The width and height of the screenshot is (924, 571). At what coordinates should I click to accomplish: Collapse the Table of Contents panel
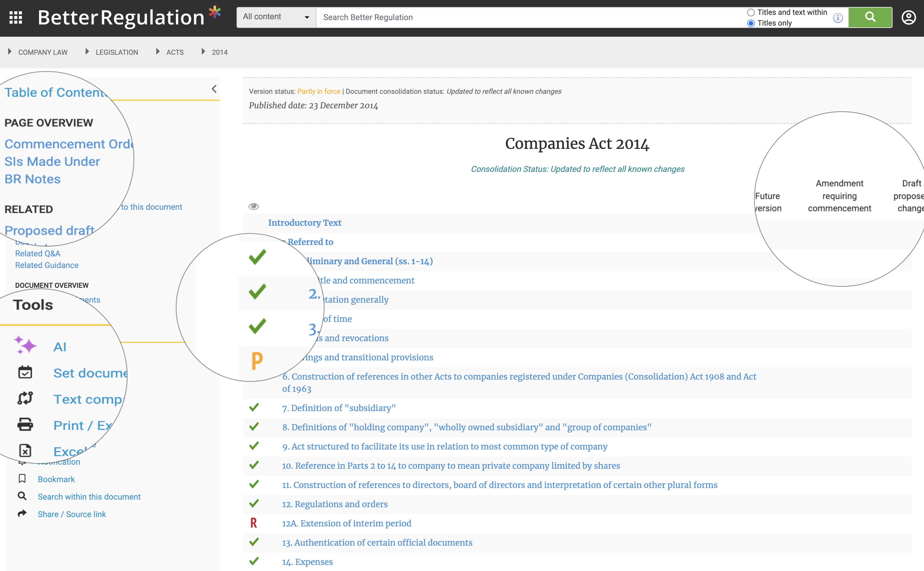[x=214, y=89]
